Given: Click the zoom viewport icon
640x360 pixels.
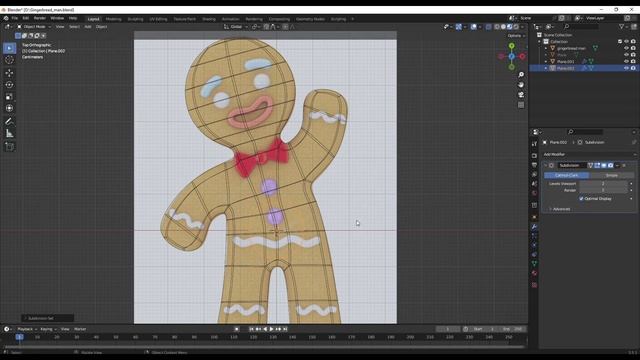Looking at the screenshot, I should pos(521,75).
